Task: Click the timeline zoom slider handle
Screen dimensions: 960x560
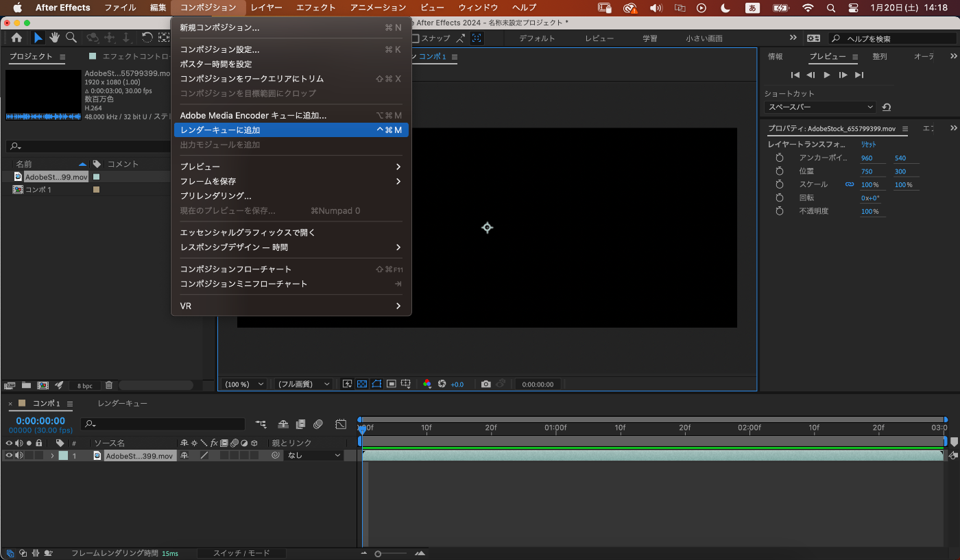Action: (x=378, y=553)
